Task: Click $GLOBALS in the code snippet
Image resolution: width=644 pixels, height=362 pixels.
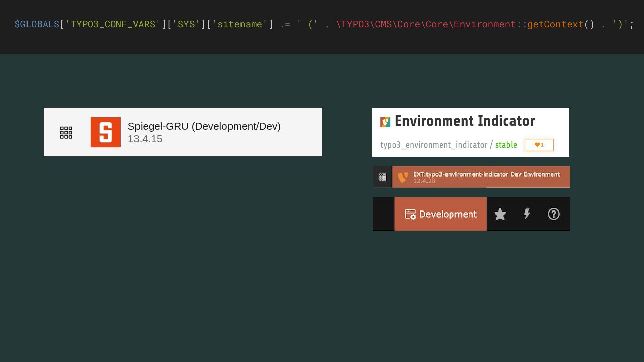Action: coord(37,24)
